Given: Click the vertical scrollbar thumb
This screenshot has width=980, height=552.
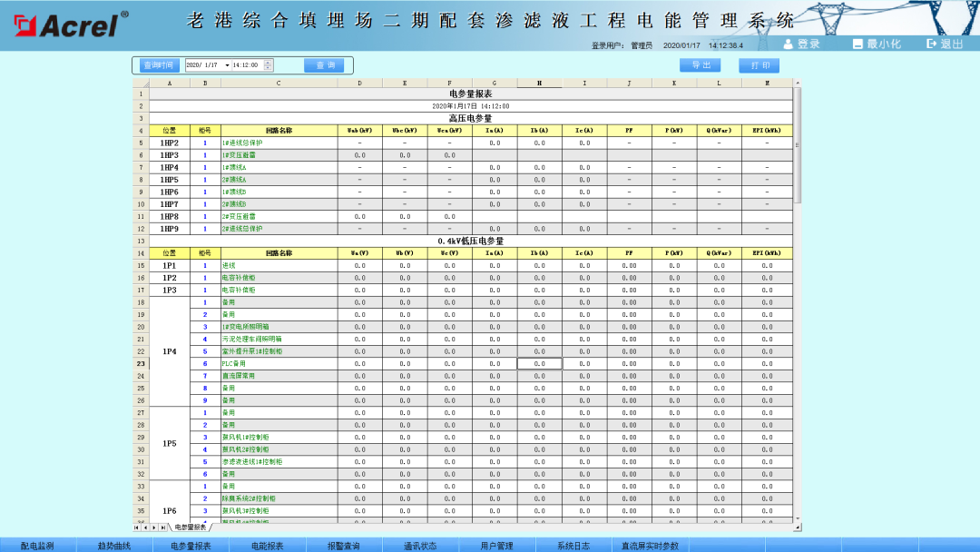Looking at the screenshot, I should (x=797, y=145).
